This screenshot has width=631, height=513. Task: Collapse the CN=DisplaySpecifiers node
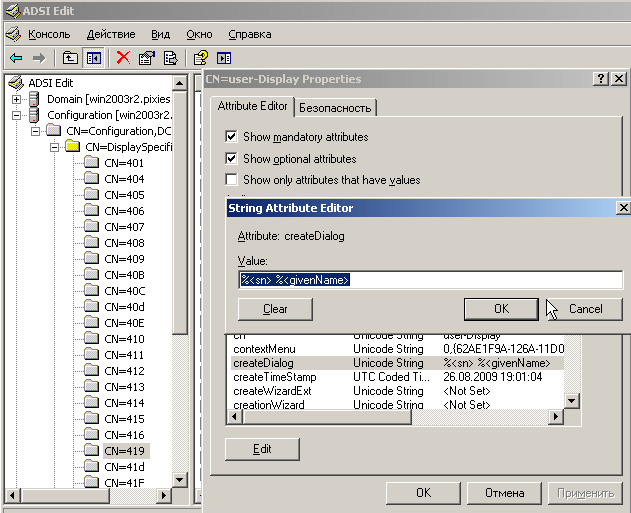pyautogui.click(x=54, y=147)
